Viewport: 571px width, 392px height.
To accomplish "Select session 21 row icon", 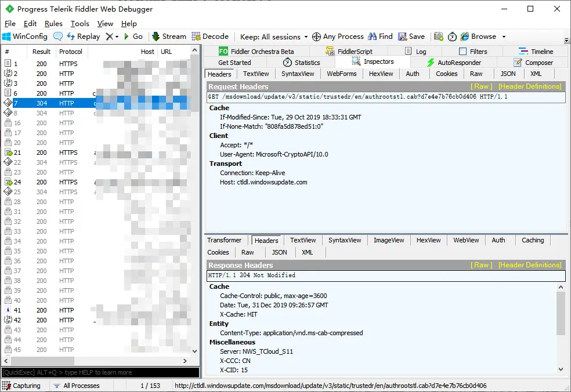I will coord(8,153).
